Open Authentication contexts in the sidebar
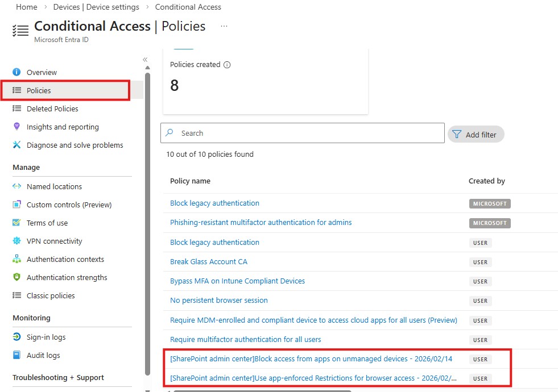 [x=65, y=259]
